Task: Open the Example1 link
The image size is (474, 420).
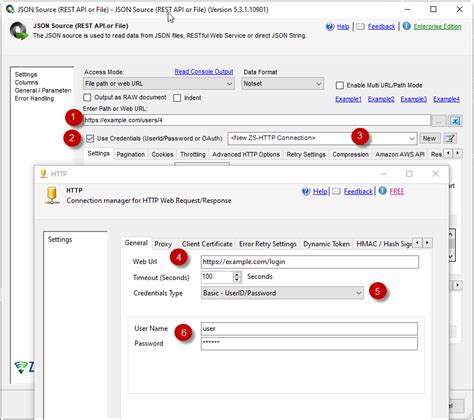Action: [348, 99]
